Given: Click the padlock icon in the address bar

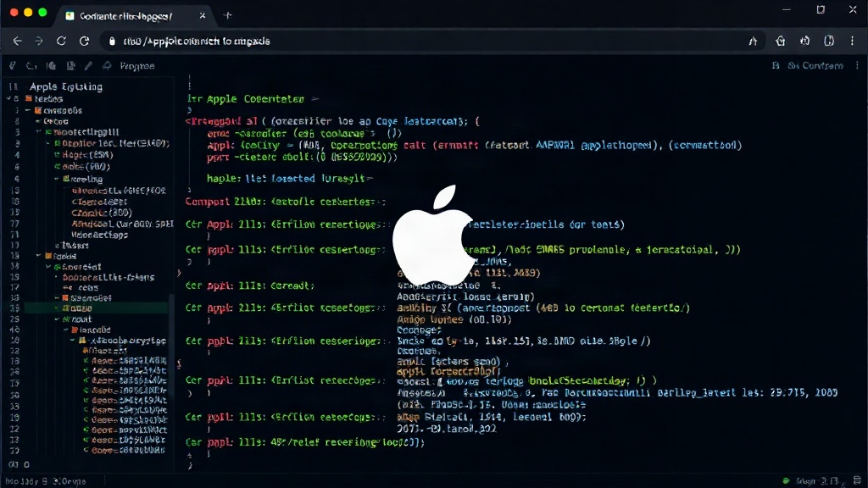Looking at the screenshot, I should click(112, 41).
